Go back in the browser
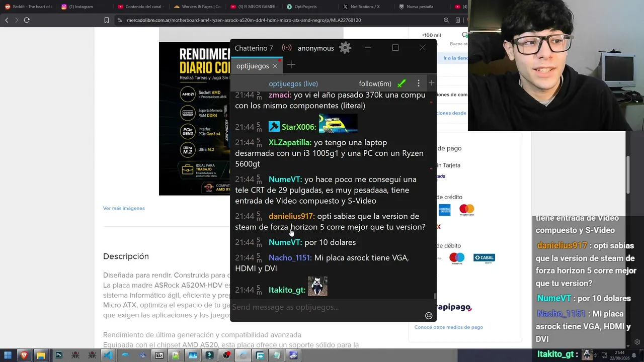Image resolution: width=644 pixels, height=362 pixels. [x=7, y=20]
